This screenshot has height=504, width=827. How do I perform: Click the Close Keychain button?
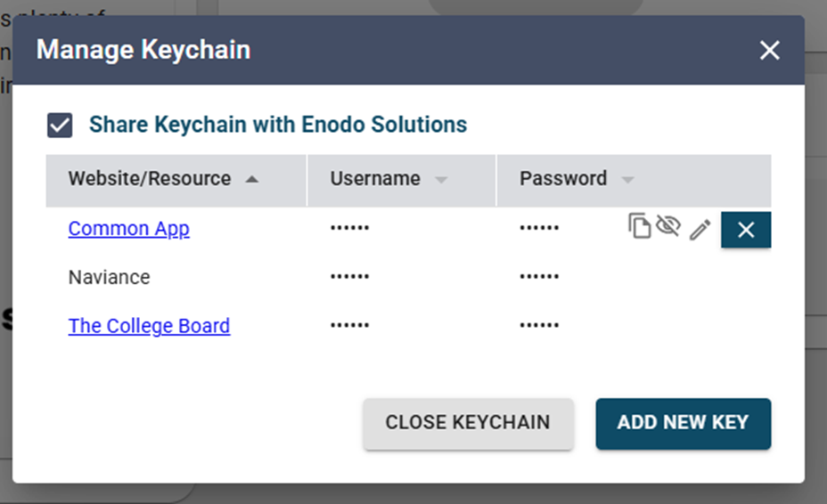468,424
